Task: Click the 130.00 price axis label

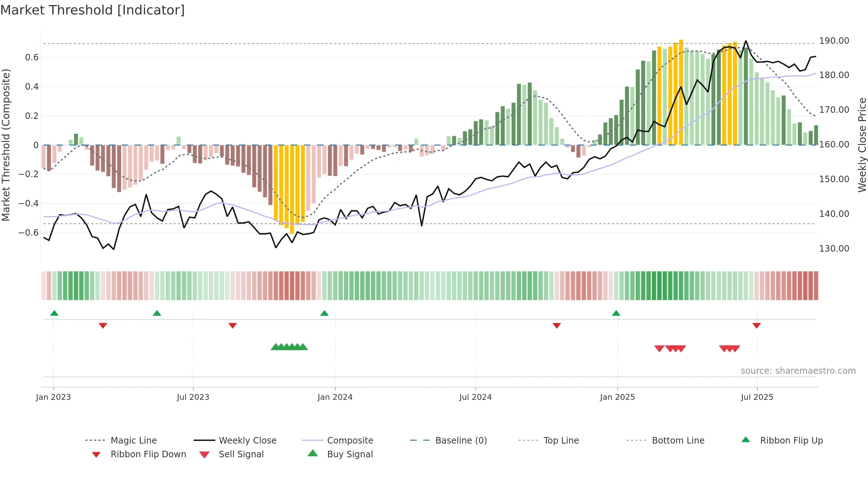Action: click(x=834, y=248)
